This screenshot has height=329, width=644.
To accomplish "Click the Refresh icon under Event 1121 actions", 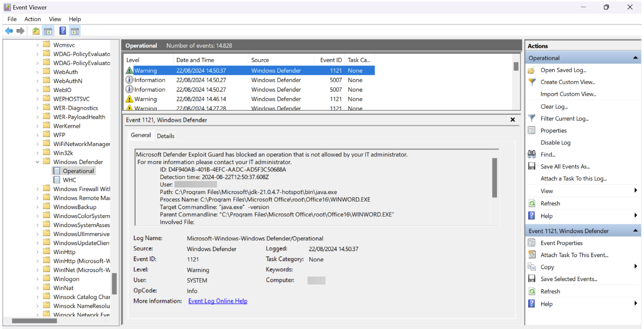I will (x=532, y=291).
